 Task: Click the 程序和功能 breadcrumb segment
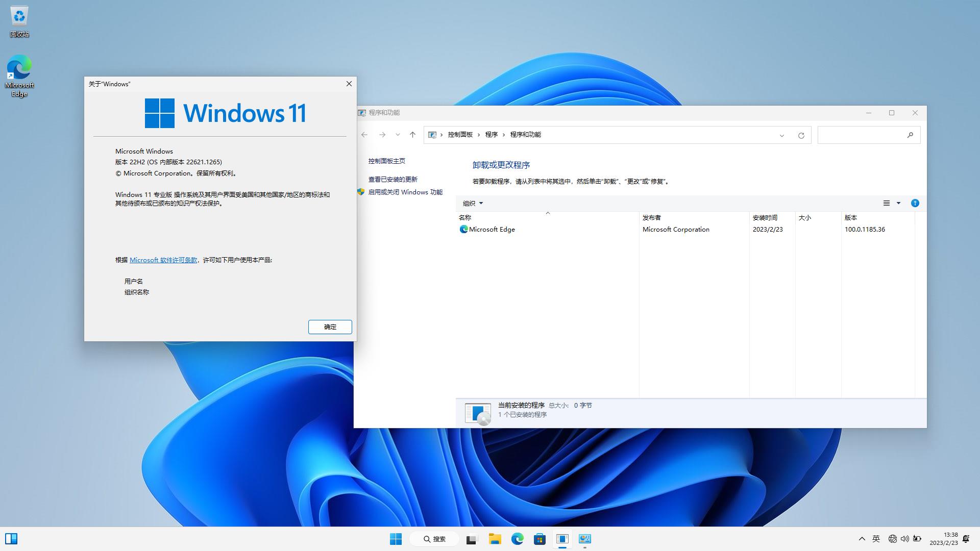(x=526, y=135)
